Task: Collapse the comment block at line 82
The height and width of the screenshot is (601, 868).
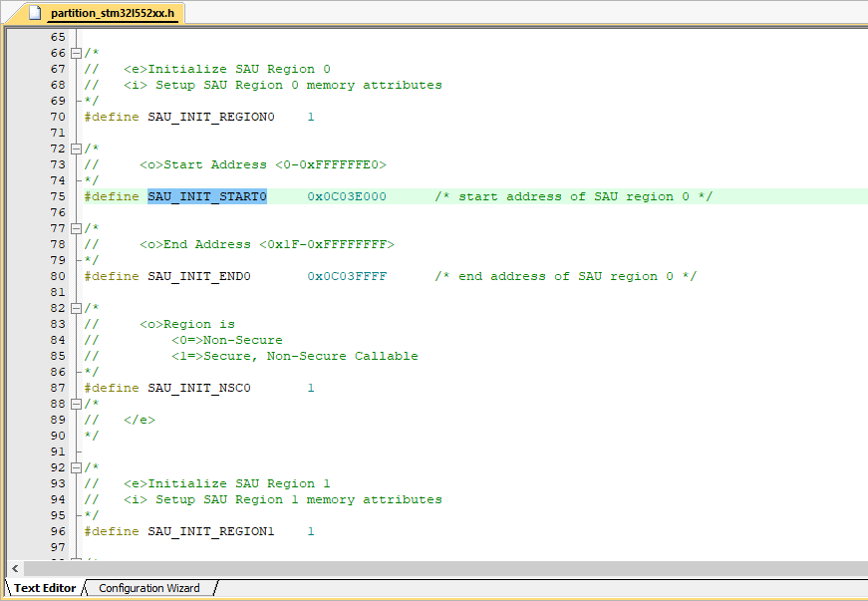Action: coord(77,308)
